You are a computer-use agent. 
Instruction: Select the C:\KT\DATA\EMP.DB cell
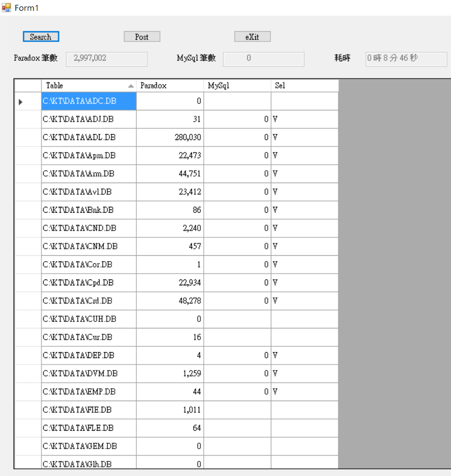(x=89, y=391)
